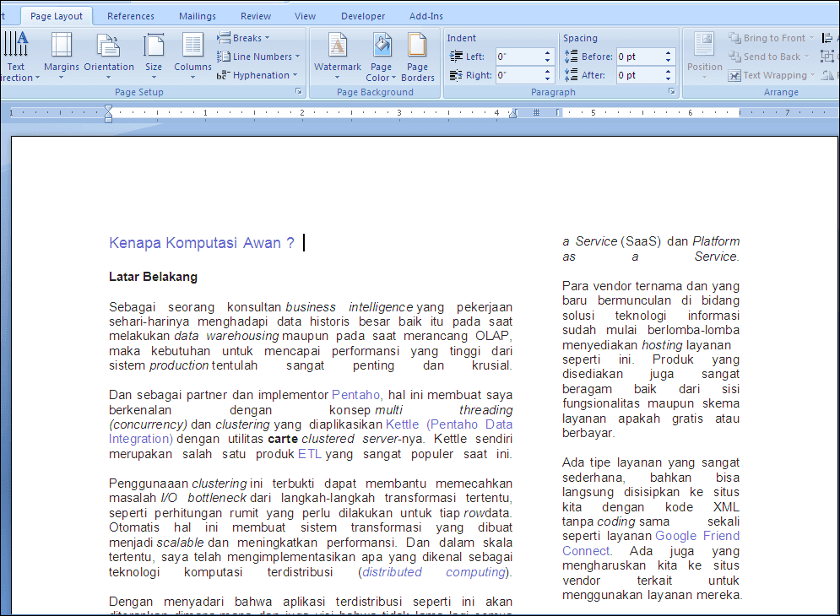This screenshot has height=616, width=840.
Task: Open the Breaks dropdown
Action: point(244,37)
